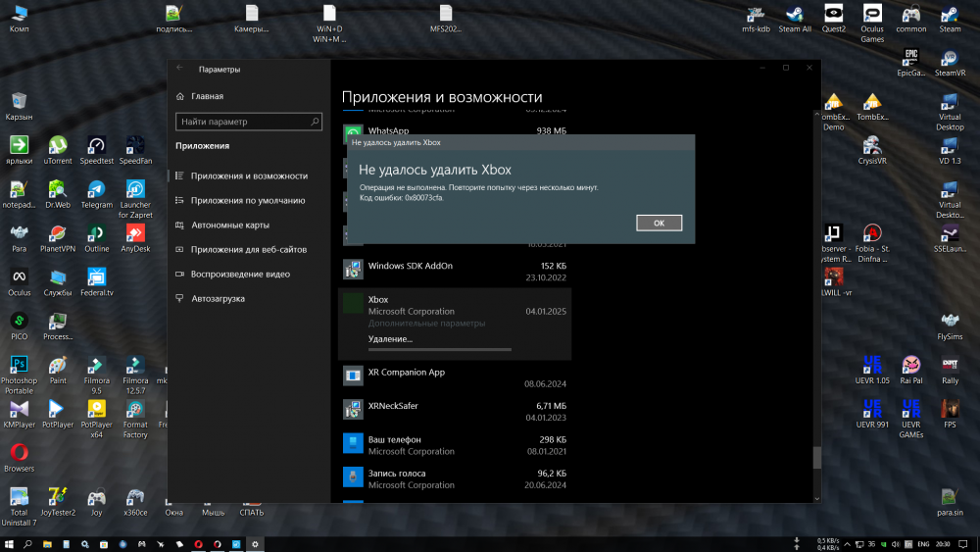Open File Explorer from the taskbar
This screenshot has height=552, width=980.
tap(47, 544)
